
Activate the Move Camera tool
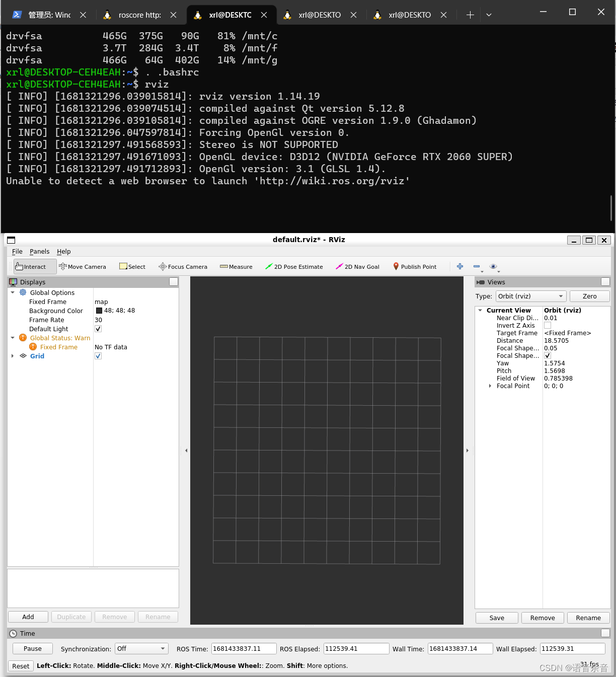pos(83,266)
